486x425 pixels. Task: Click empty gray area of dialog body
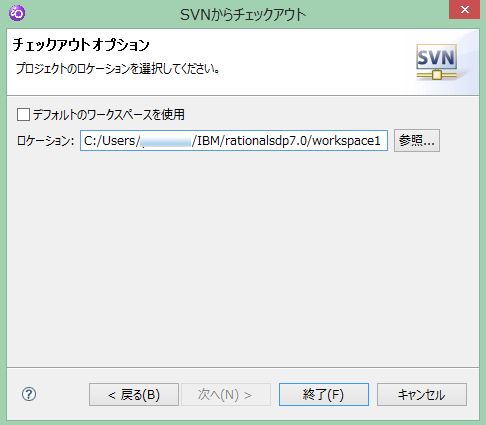(x=243, y=260)
